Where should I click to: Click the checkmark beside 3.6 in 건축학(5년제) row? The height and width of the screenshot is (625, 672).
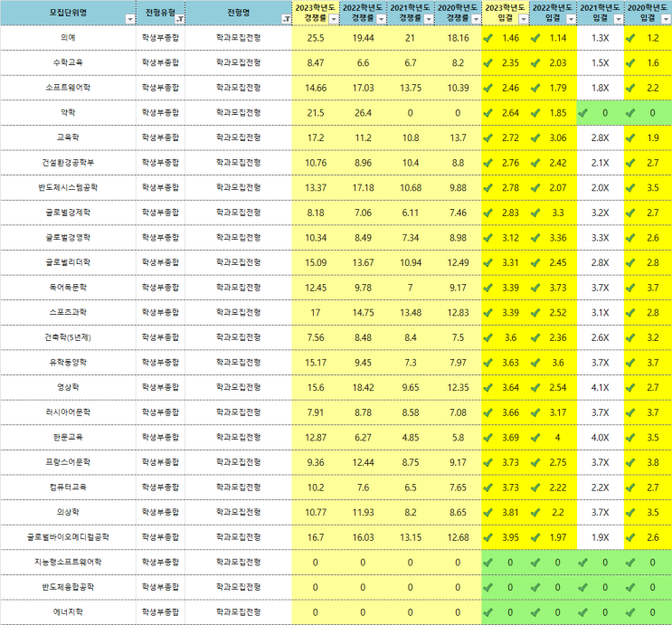(x=487, y=338)
